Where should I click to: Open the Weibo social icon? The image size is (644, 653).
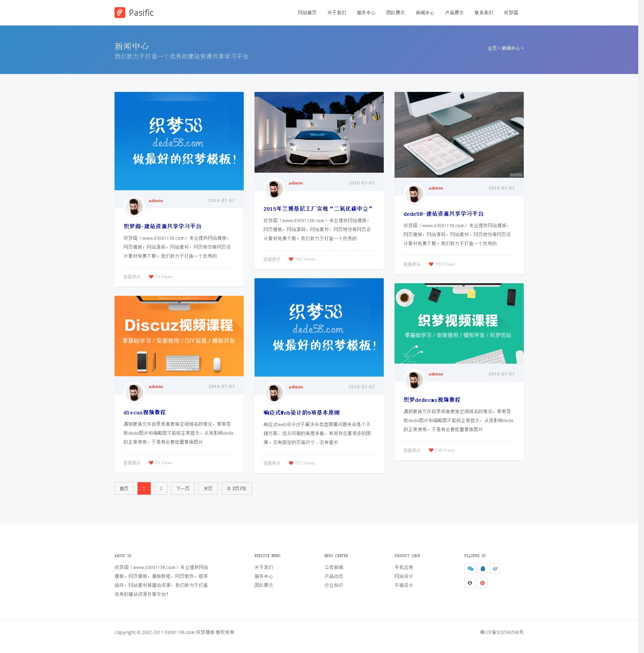(495, 568)
